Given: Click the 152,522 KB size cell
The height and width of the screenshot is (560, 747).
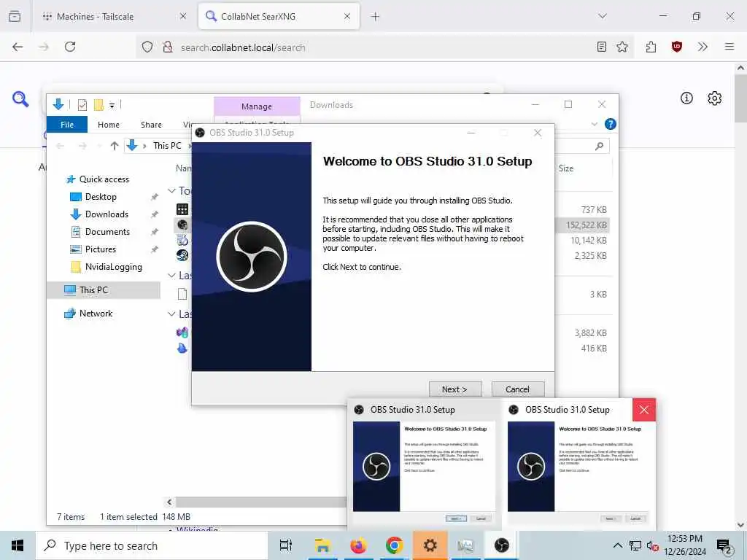Looking at the screenshot, I should point(587,225).
